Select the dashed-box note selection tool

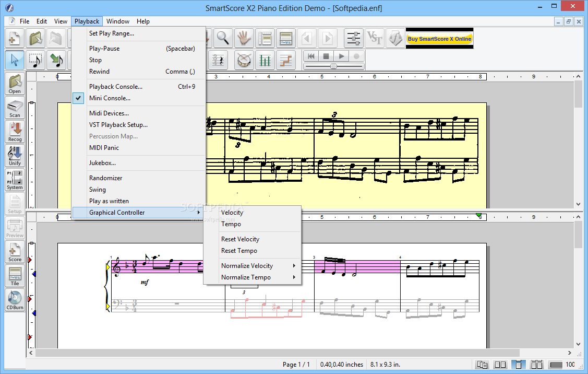[35, 60]
